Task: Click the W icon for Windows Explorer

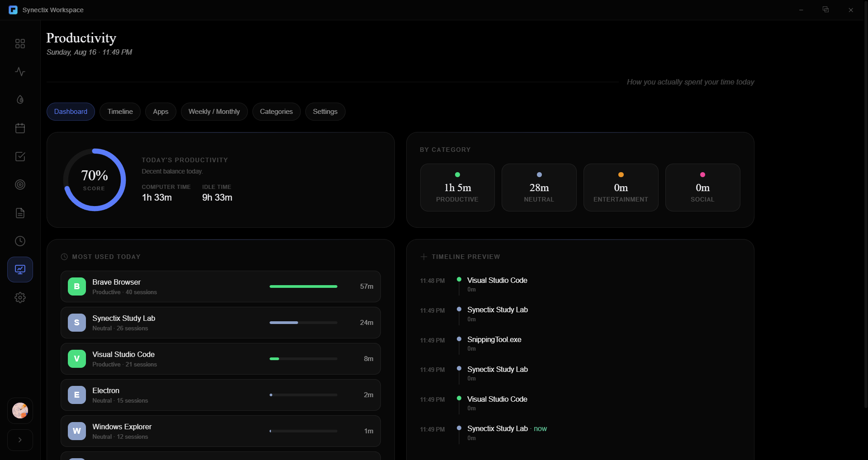Action: point(77,431)
